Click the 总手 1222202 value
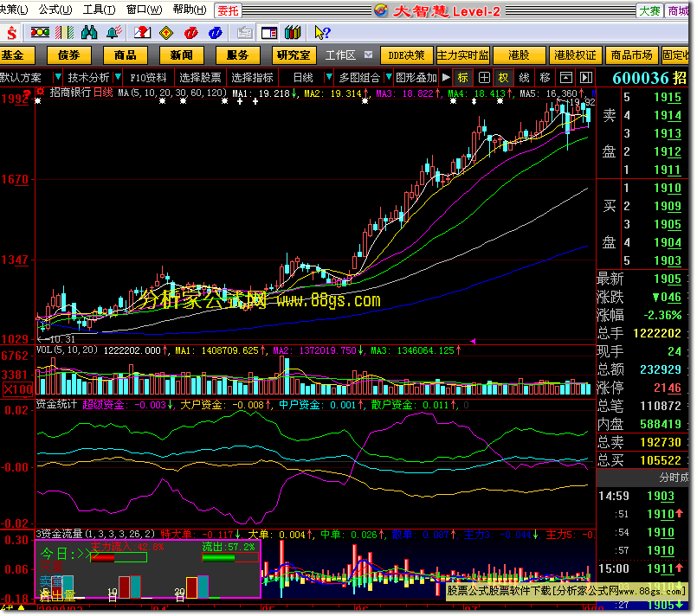 [x=657, y=333]
